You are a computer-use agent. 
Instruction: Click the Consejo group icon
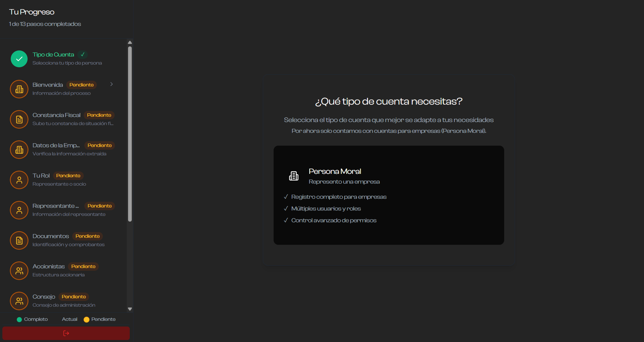pyautogui.click(x=19, y=301)
